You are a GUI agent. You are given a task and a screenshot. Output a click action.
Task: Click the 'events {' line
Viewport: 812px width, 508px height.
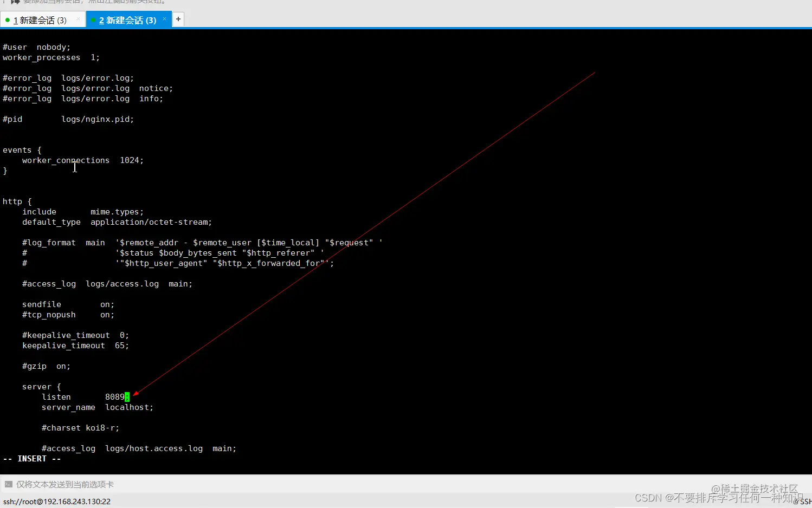(22, 150)
